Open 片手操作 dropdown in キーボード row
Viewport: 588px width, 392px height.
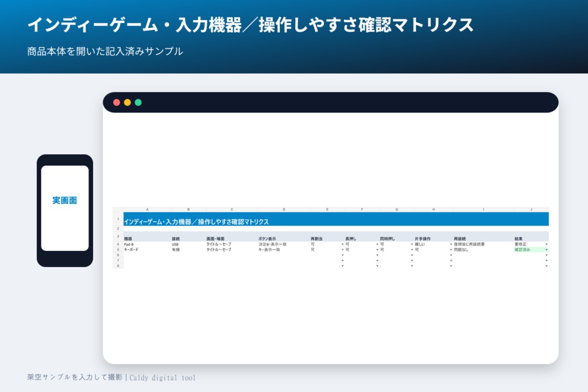pyautogui.click(x=451, y=250)
